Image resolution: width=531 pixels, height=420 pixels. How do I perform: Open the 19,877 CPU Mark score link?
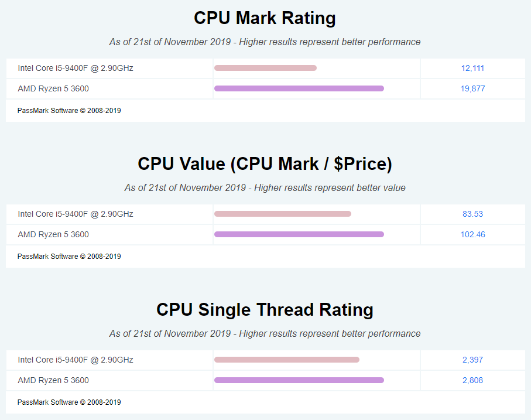tap(472, 88)
